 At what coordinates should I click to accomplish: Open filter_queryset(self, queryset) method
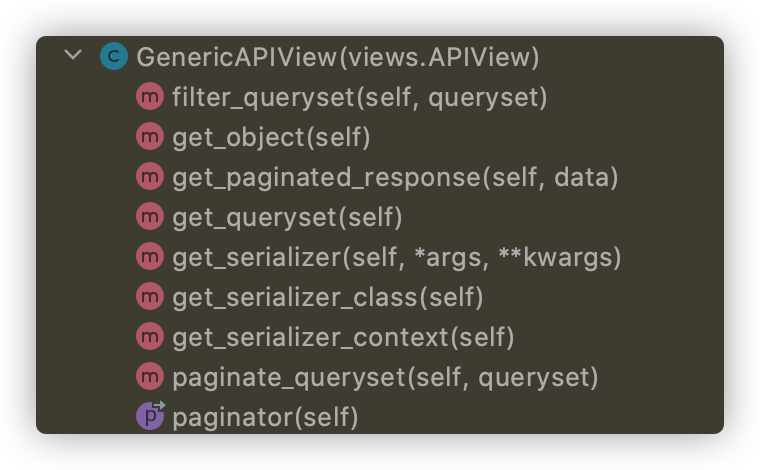360,97
